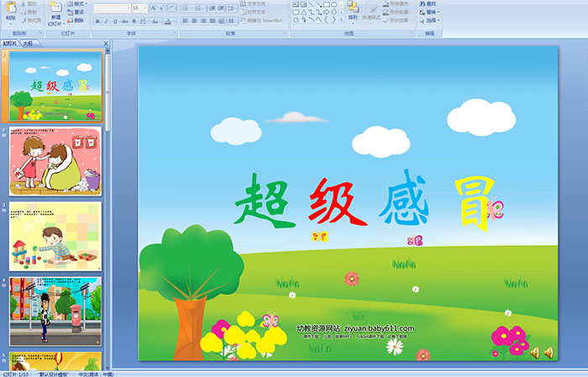
Task: Switch to the Outline (大纲) tab
Action: 28,43
